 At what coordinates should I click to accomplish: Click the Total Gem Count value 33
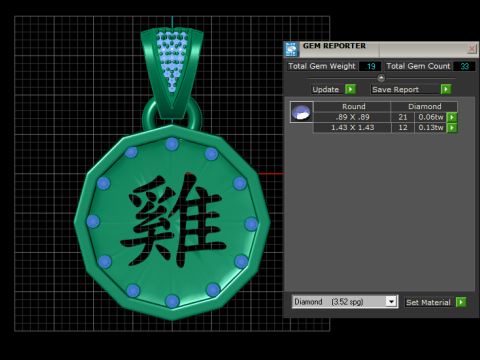(x=464, y=66)
